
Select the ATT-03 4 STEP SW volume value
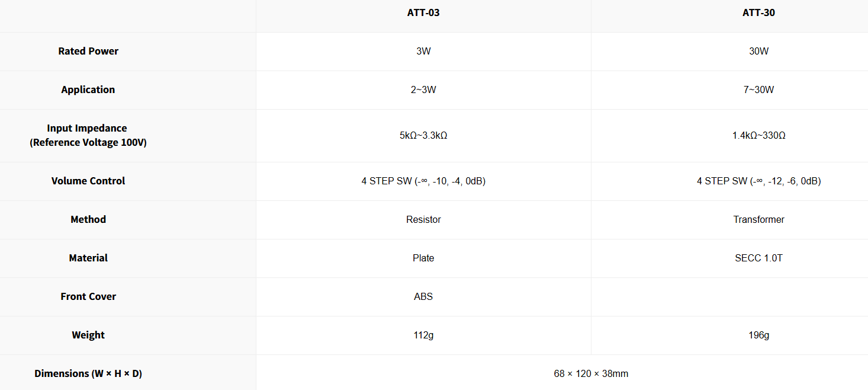coord(423,181)
